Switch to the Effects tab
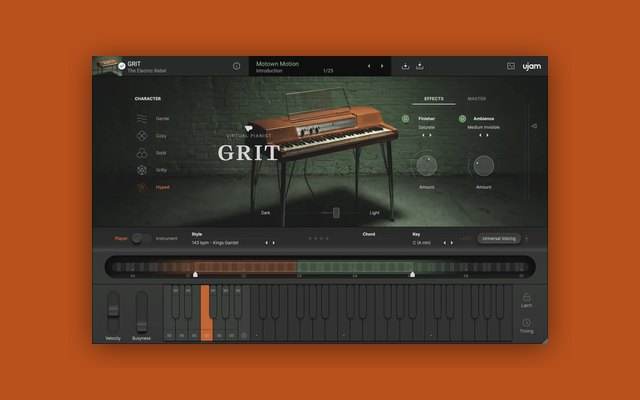640x400 pixels. (433, 99)
